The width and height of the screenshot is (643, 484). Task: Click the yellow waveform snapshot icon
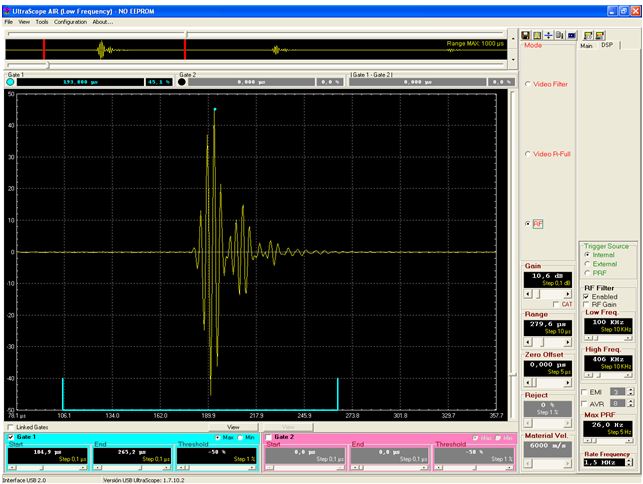click(539, 35)
